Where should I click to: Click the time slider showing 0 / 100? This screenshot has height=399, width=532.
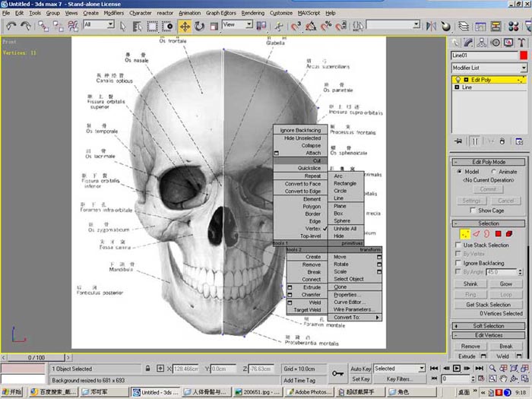[36, 357]
